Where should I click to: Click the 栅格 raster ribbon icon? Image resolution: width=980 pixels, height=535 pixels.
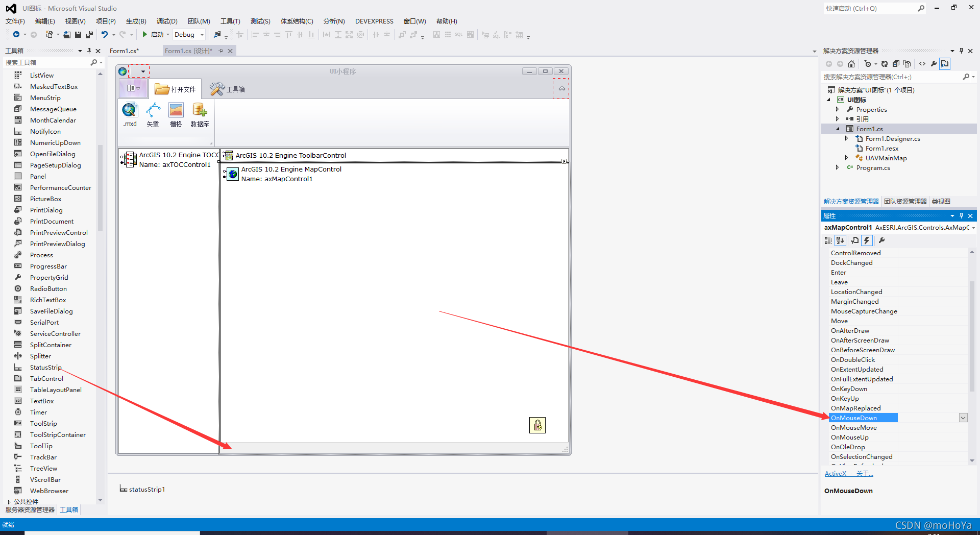coord(176,115)
